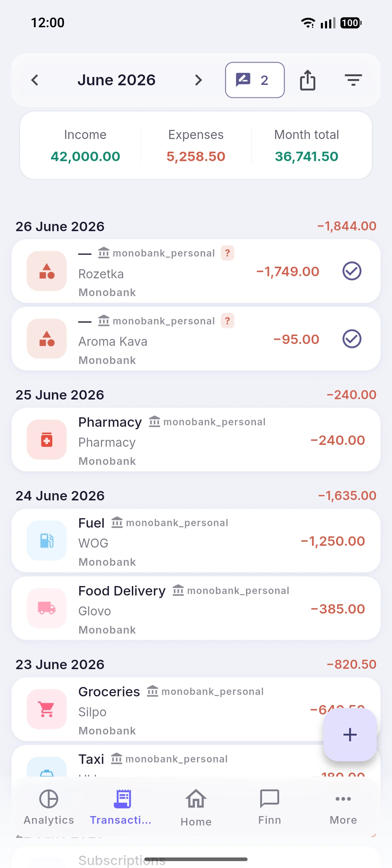Toggle checkmark on Aroma Kava transaction
This screenshot has height=868, width=392.
(352, 339)
